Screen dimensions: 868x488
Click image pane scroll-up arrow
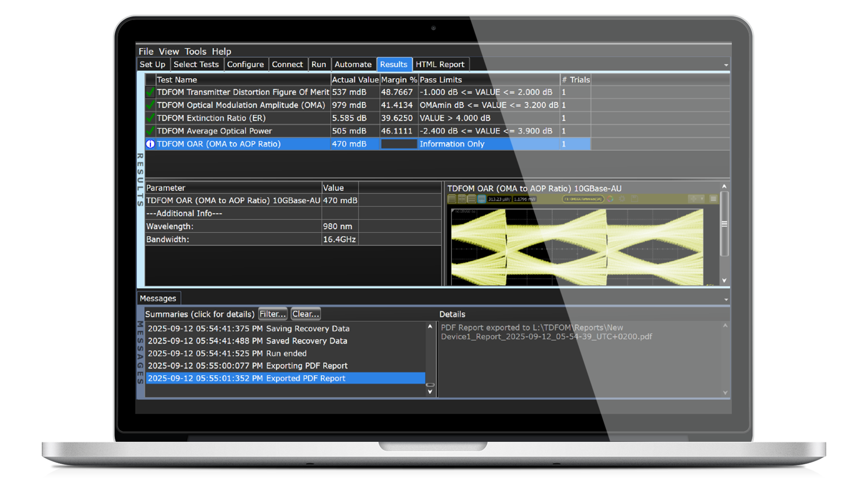click(x=724, y=186)
